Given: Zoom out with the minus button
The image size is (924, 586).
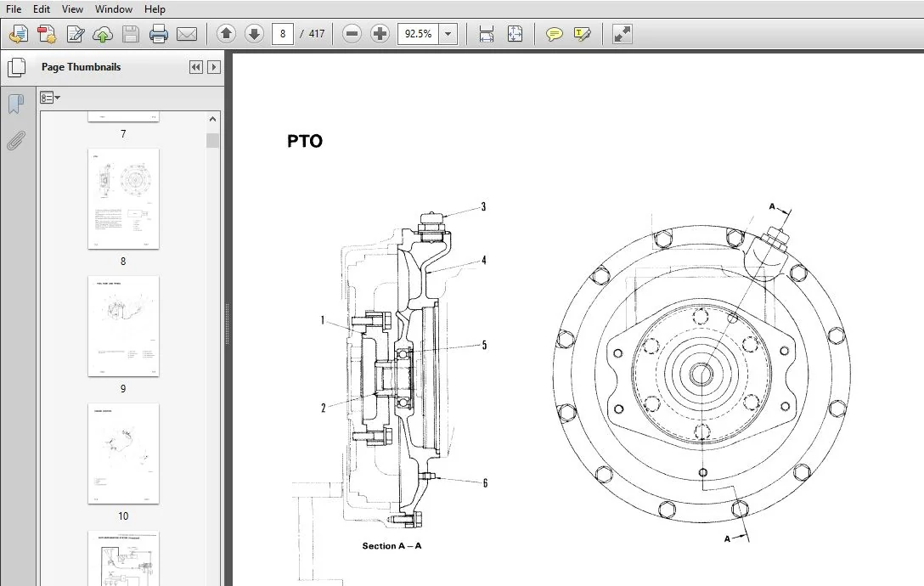Looking at the screenshot, I should coord(352,34).
